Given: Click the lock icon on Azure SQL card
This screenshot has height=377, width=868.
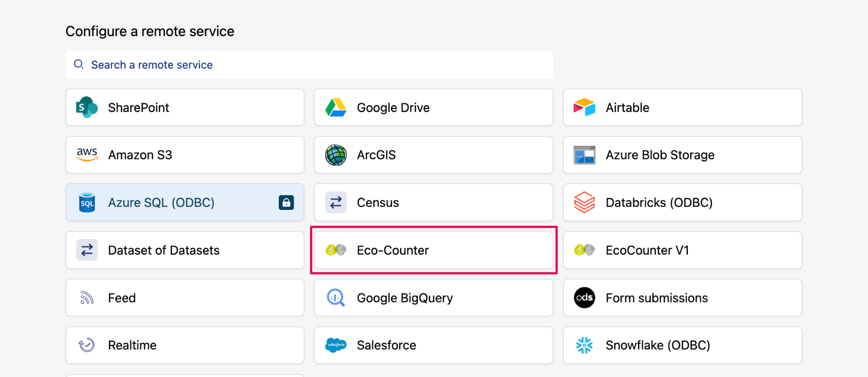Looking at the screenshot, I should pos(286,202).
